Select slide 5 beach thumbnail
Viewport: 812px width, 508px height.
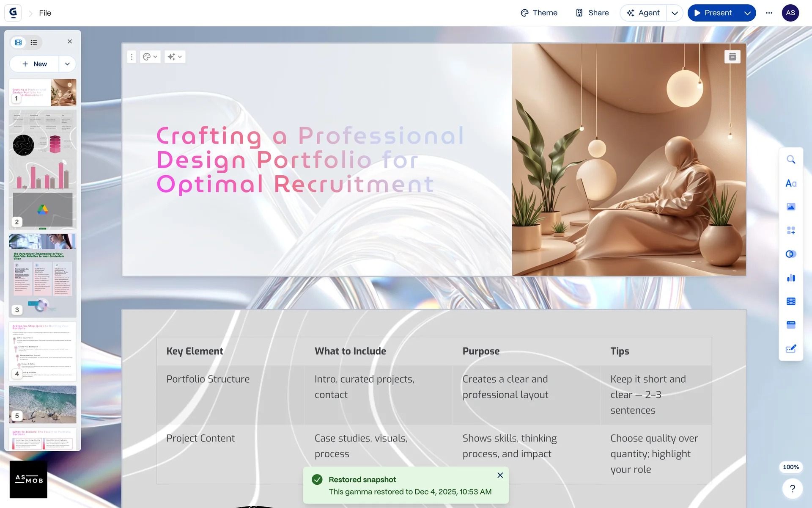pyautogui.click(x=43, y=404)
